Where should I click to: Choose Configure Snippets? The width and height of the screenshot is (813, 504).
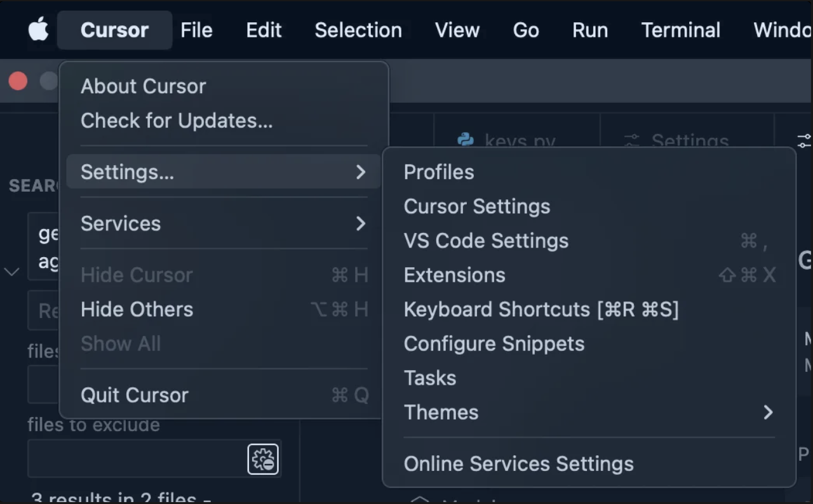pos(589,343)
